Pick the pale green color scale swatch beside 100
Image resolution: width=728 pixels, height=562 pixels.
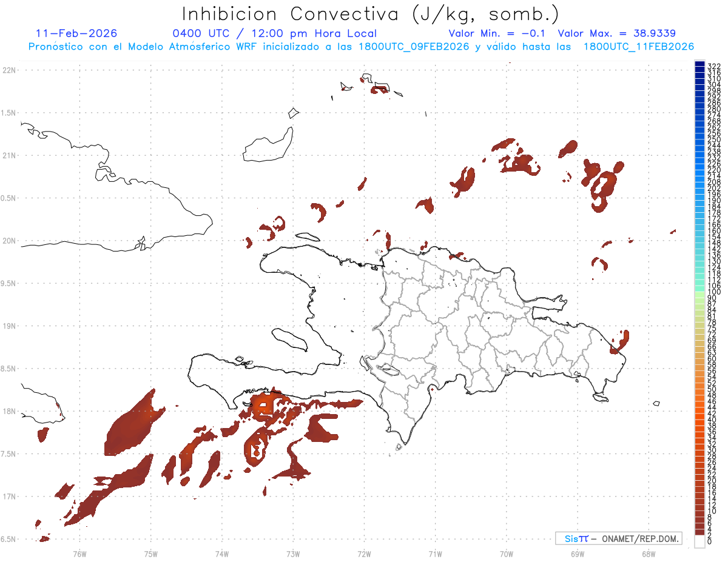(699, 295)
